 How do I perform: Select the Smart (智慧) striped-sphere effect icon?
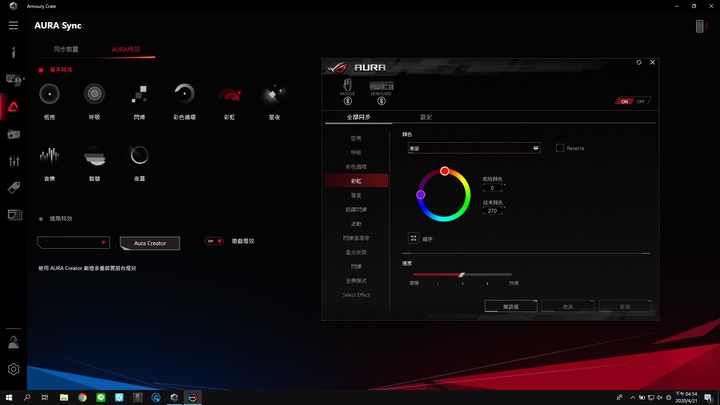[94, 156]
